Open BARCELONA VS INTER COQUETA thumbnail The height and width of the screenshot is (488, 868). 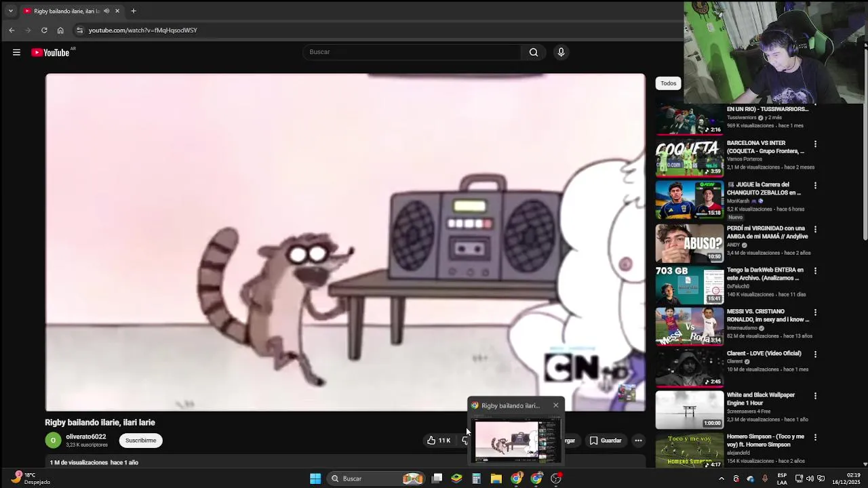690,158
